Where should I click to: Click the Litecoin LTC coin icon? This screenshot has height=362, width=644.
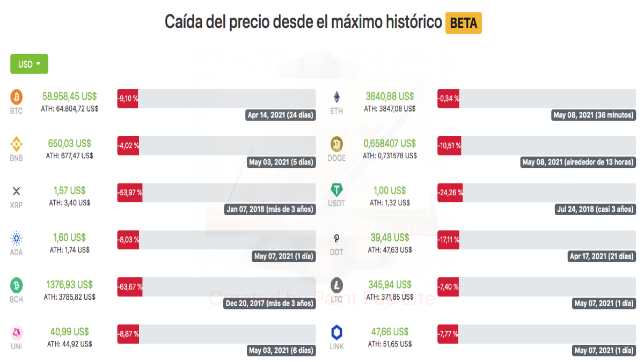coord(336,285)
